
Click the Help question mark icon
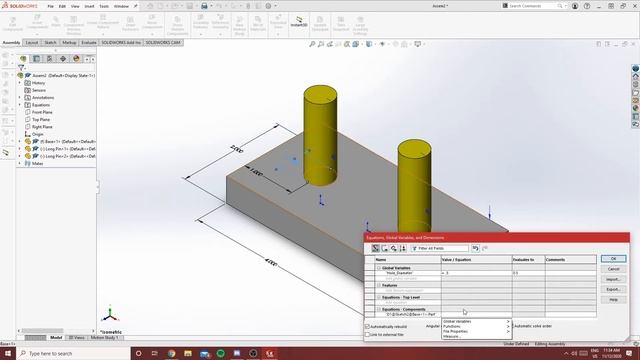pyautogui.click(x=587, y=6)
